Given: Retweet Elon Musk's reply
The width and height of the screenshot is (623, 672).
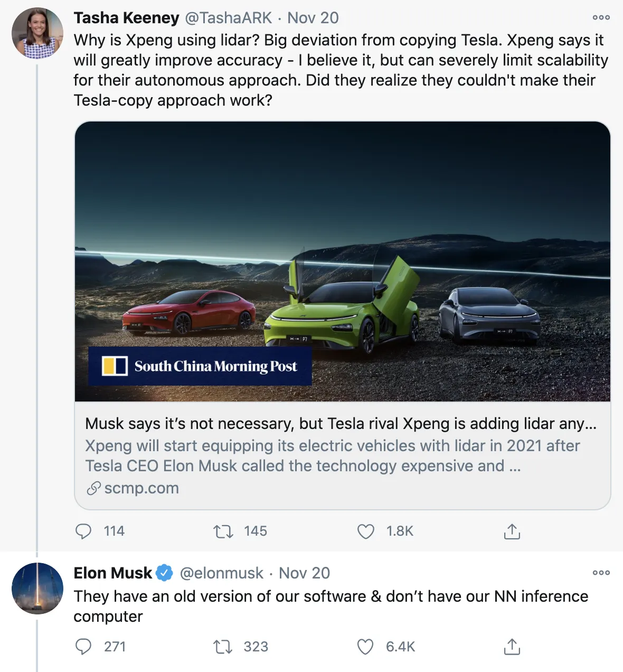Looking at the screenshot, I should (x=223, y=646).
